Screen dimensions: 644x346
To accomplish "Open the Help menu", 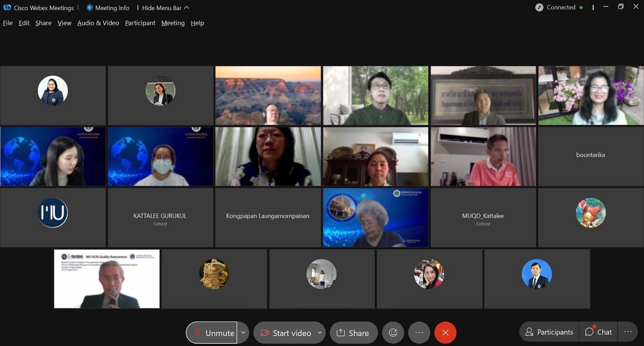I will pyautogui.click(x=197, y=23).
